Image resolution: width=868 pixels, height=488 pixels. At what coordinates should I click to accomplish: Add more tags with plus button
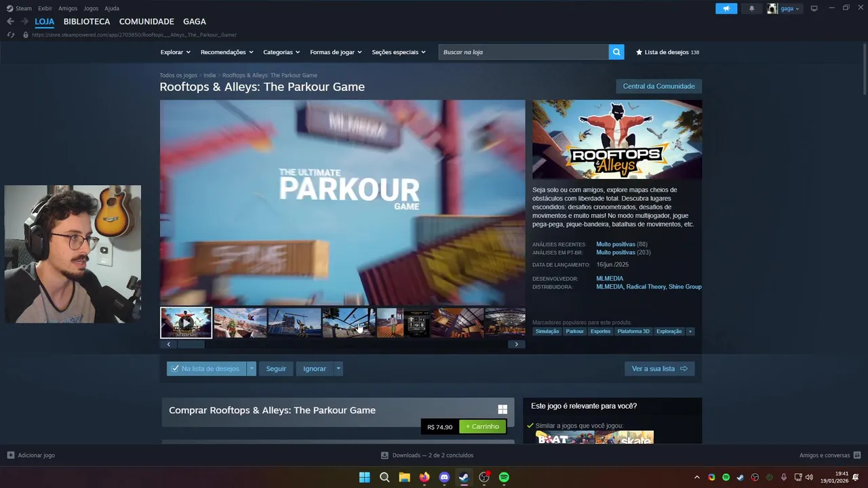(690, 331)
